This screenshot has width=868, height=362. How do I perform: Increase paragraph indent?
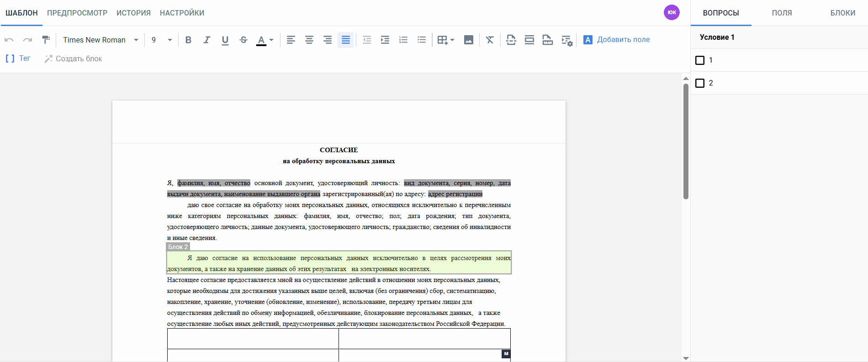pyautogui.click(x=385, y=40)
